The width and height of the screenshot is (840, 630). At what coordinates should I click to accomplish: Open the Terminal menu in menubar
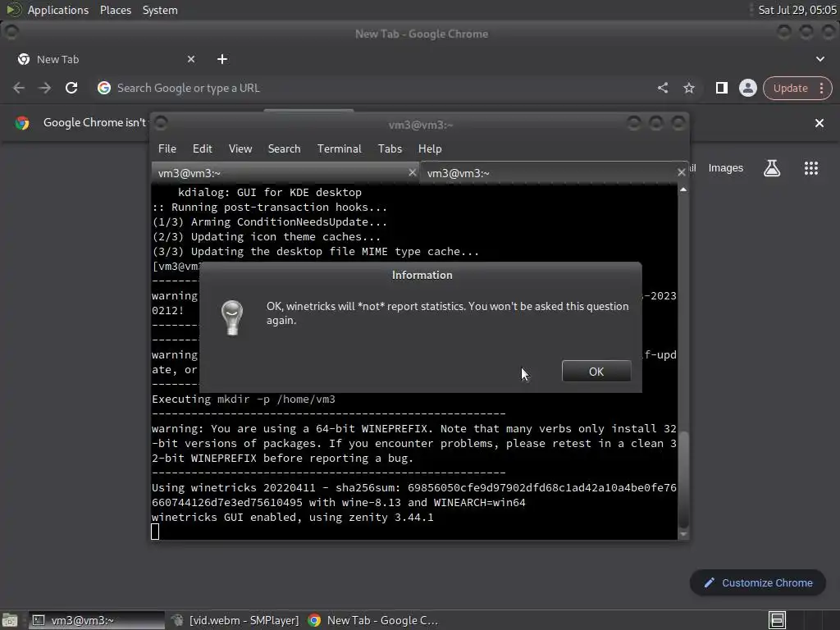pyautogui.click(x=339, y=149)
